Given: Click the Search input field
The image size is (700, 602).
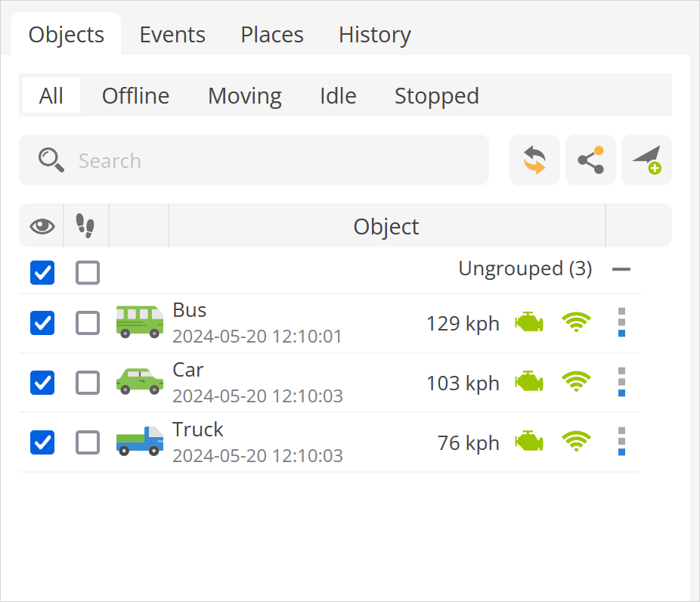Looking at the screenshot, I should (272, 160).
